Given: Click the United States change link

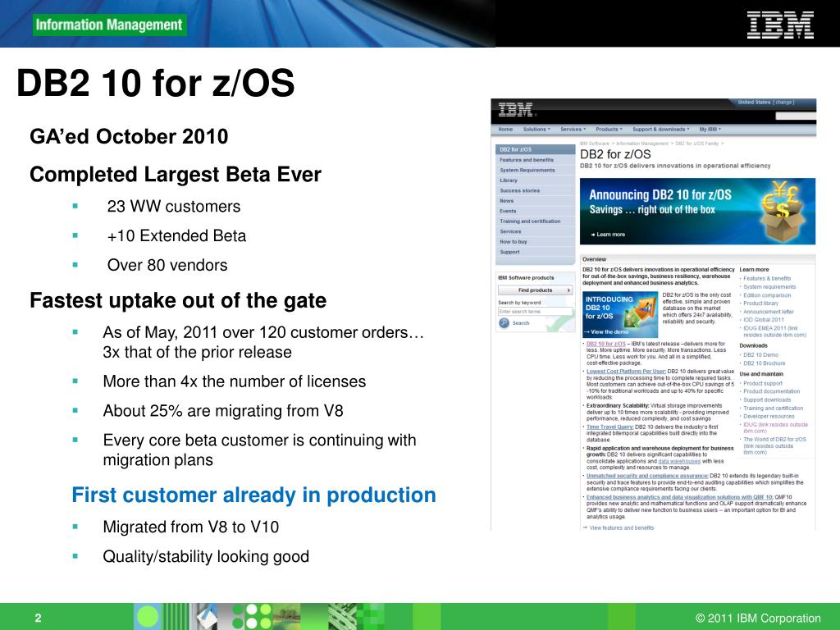Looking at the screenshot, I should tap(765, 102).
